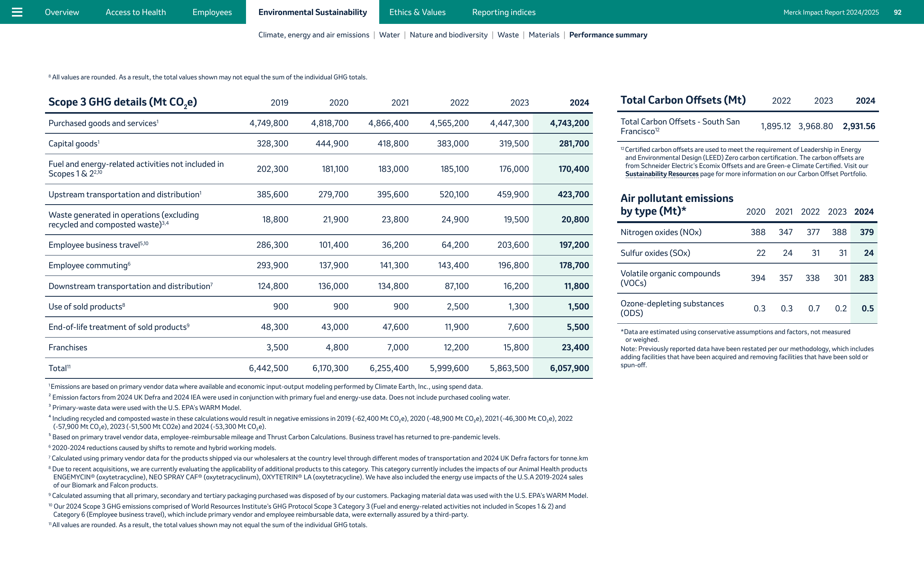Open Reporting indices tab
Screen dimensions: 924x578
click(x=504, y=12)
